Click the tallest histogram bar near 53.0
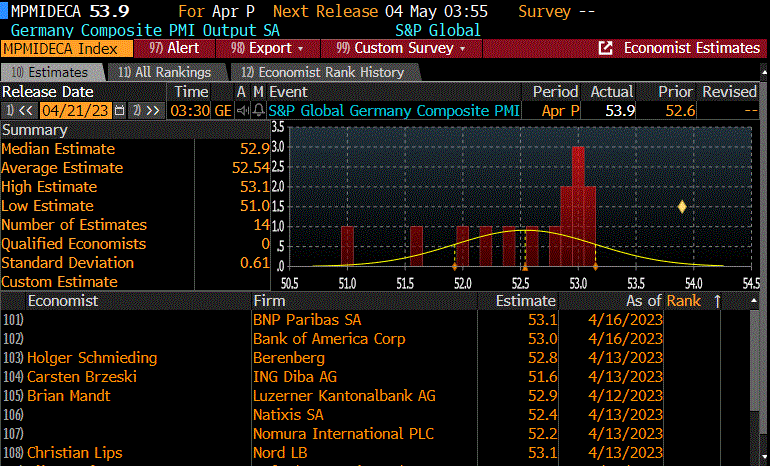Image resolution: width=770 pixels, height=466 pixels. [578, 206]
